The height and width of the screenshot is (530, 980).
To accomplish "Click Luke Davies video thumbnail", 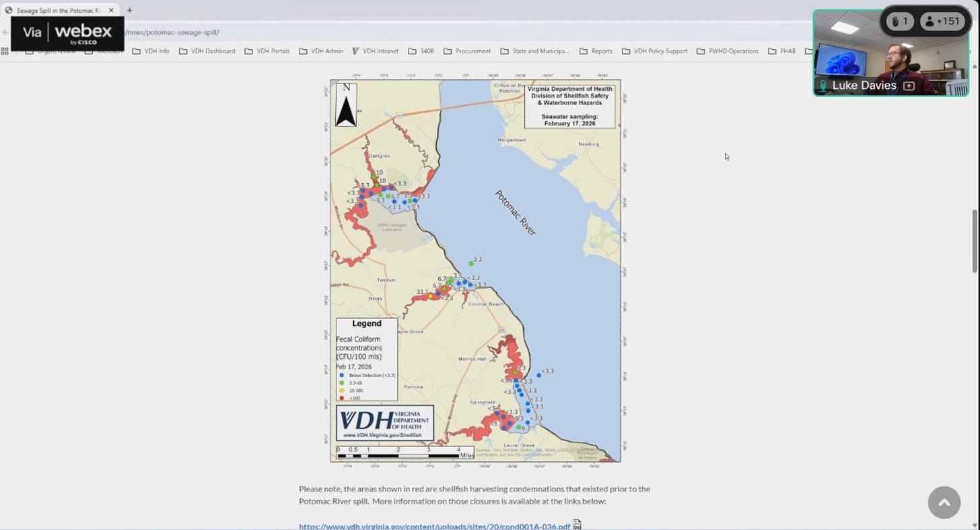I will click(890, 53).
